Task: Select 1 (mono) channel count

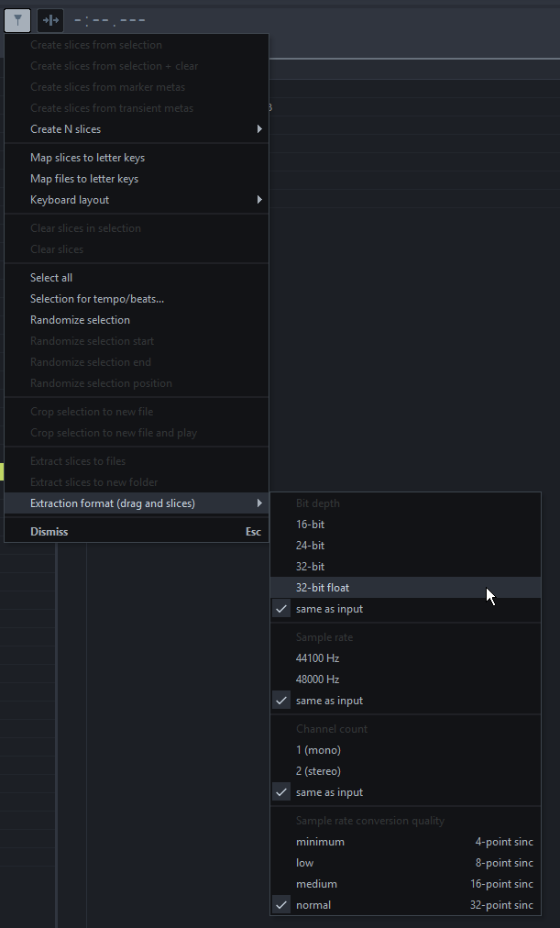Action: click(318, 750)
